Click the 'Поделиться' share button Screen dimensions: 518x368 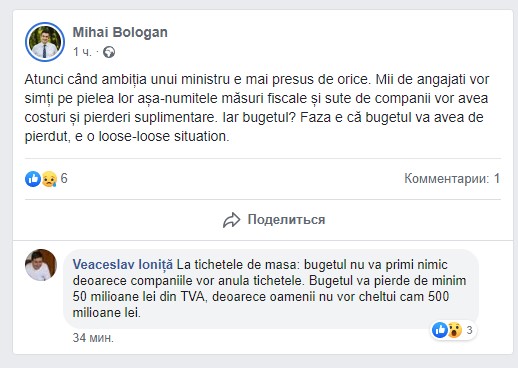point(274,220)
